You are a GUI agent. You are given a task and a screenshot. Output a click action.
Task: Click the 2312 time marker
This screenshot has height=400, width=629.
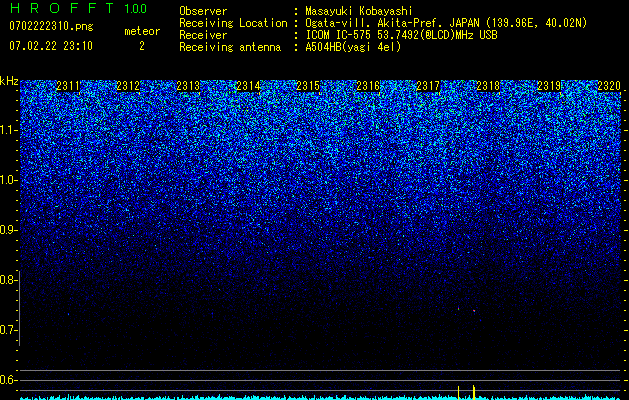128,86
